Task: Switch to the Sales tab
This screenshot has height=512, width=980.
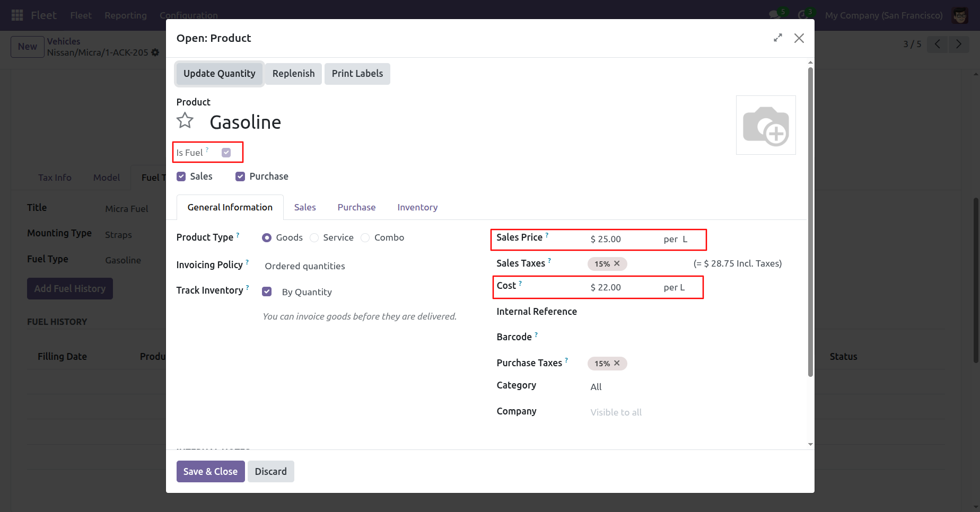Action: (x=305, y=207)
